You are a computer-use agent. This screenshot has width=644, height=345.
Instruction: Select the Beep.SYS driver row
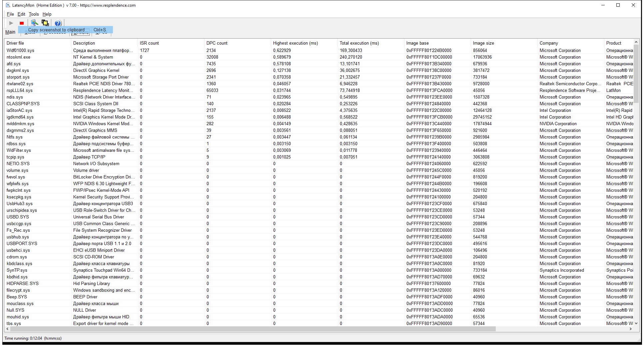click(319, 297)
